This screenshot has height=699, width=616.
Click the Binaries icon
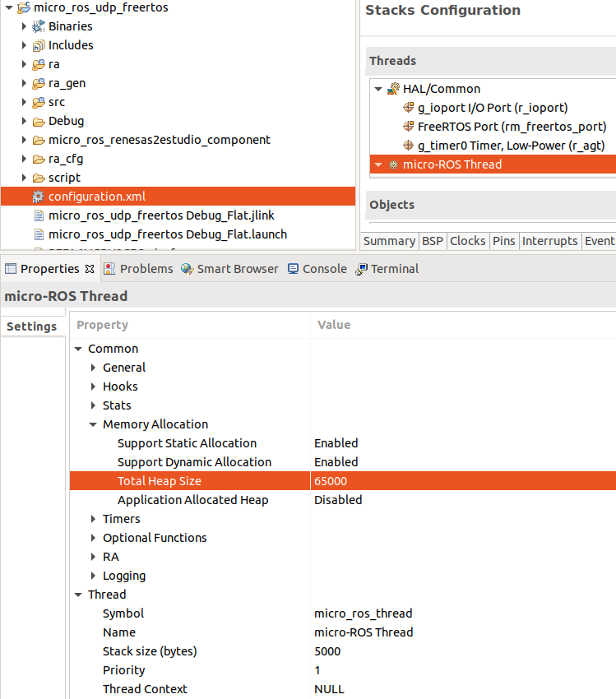click(39, 26)
